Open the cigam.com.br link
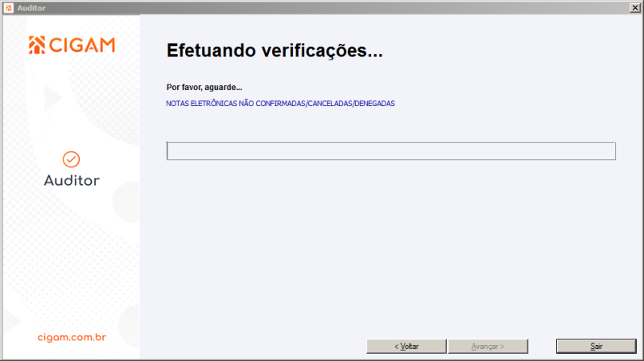Viewport: 644px width, 361px height. [x=72, y=337]
